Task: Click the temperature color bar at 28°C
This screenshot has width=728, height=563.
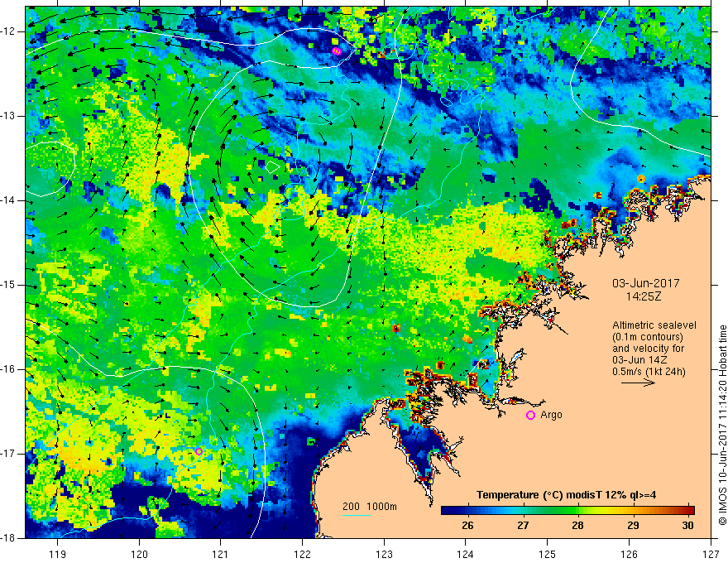Action: 577,511
